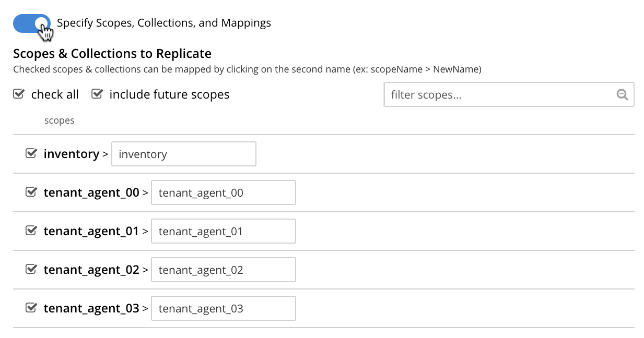Uncheck the tenant_agent_00 scope

[31, 191]
